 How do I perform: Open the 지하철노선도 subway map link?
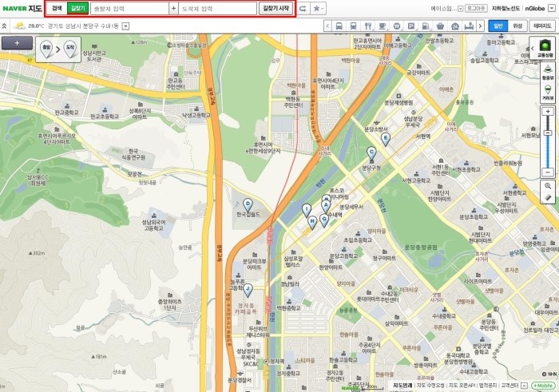pos(505,8)
